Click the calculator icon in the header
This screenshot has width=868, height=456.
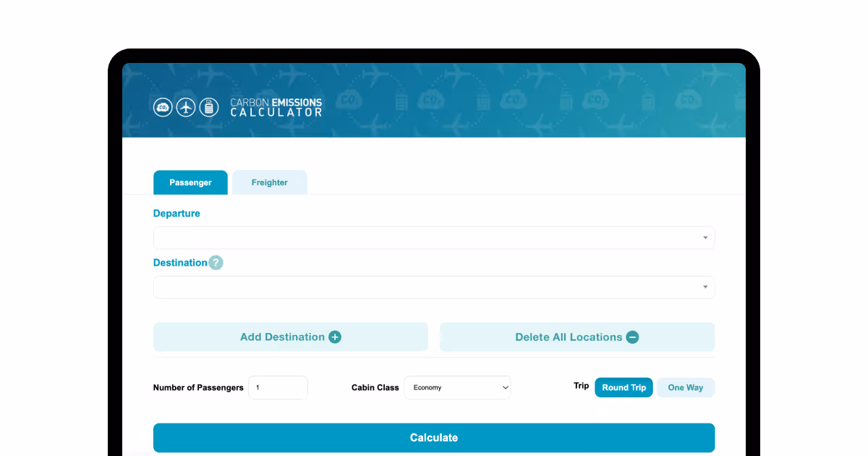click(x=209, y=107)
